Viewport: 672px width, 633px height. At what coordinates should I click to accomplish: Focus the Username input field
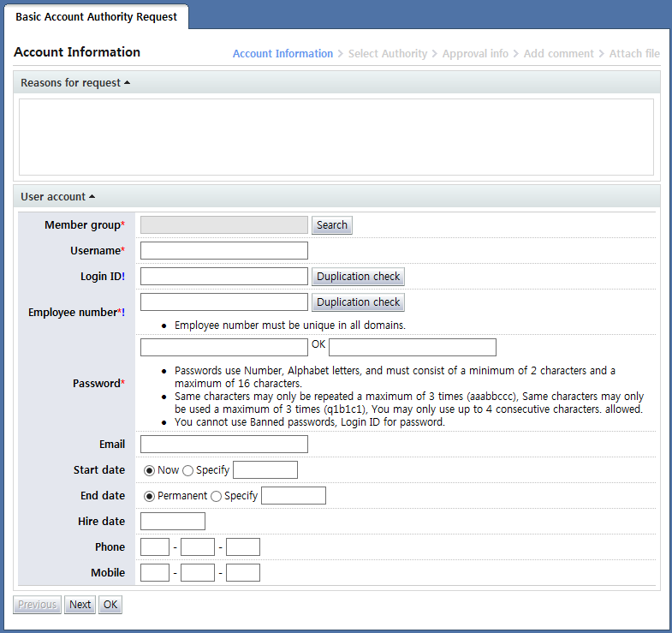[x=223, y=251]
